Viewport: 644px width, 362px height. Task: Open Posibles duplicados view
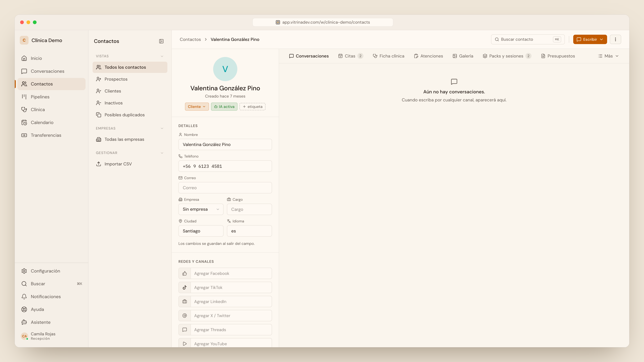130,115
